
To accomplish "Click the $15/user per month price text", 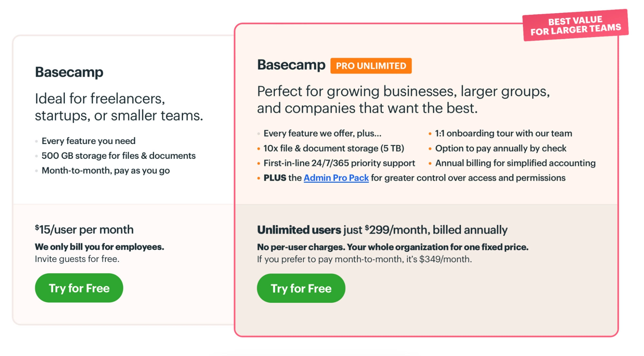I will tap(84, 230).
